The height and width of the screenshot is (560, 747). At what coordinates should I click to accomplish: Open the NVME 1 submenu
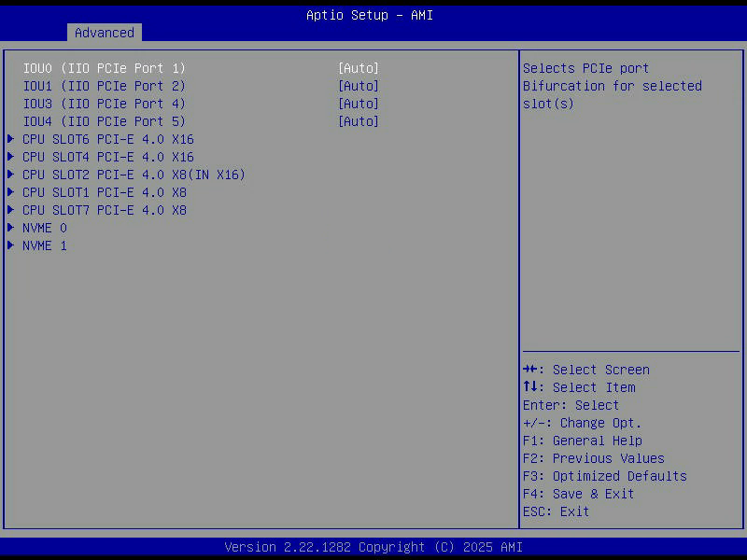45,245
